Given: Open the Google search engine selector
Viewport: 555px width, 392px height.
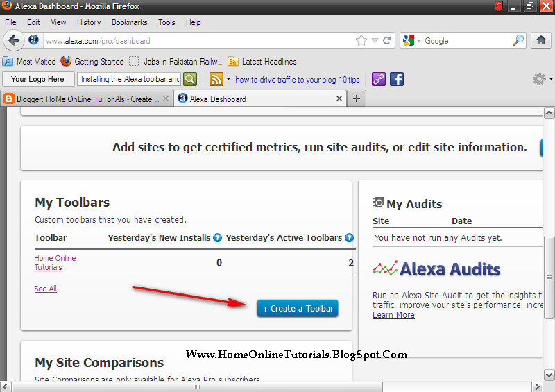Looking at the screenshot, I should tap(411, 41).
